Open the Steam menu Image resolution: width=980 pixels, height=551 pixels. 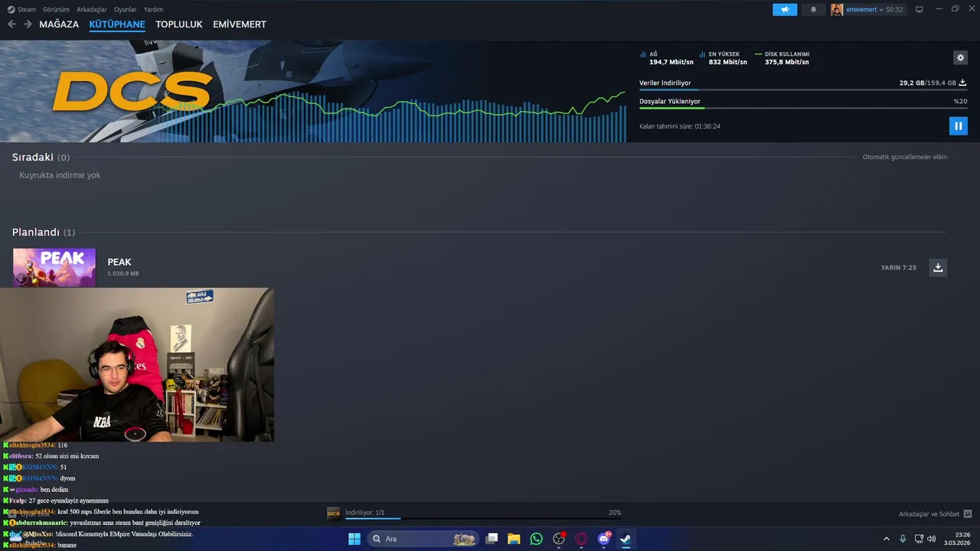[x=21, y=9]
